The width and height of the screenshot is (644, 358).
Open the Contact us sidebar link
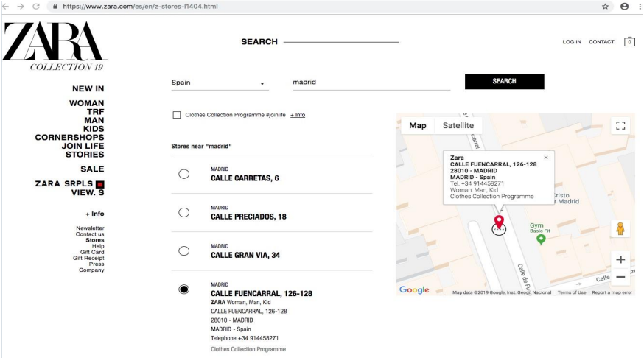point(90,234)
